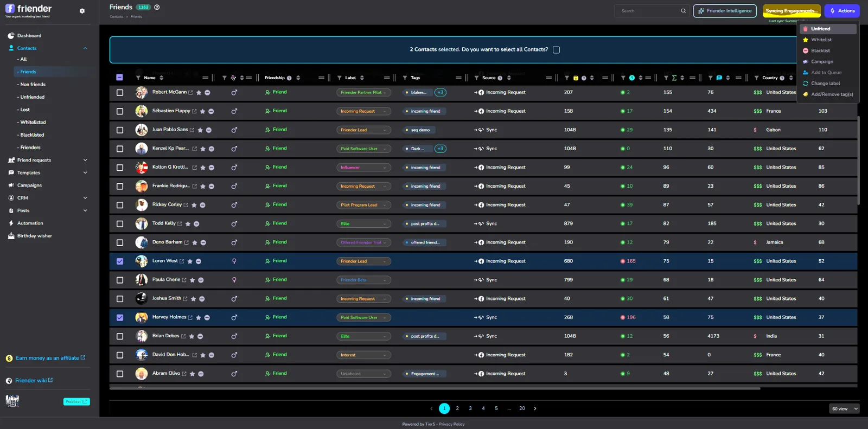Select Add/Remove tag(s) menu option
Viewport: 868px width, 429px height.
coord(828,94)
